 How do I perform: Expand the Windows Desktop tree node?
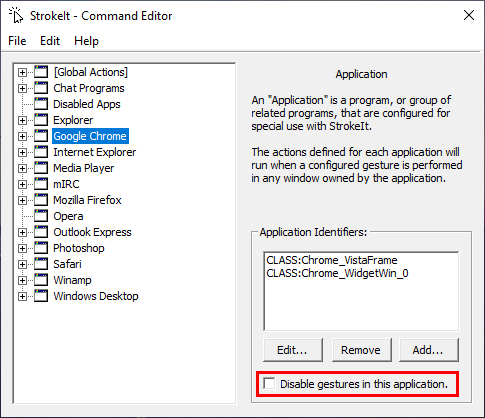click(x=22, y=296)
